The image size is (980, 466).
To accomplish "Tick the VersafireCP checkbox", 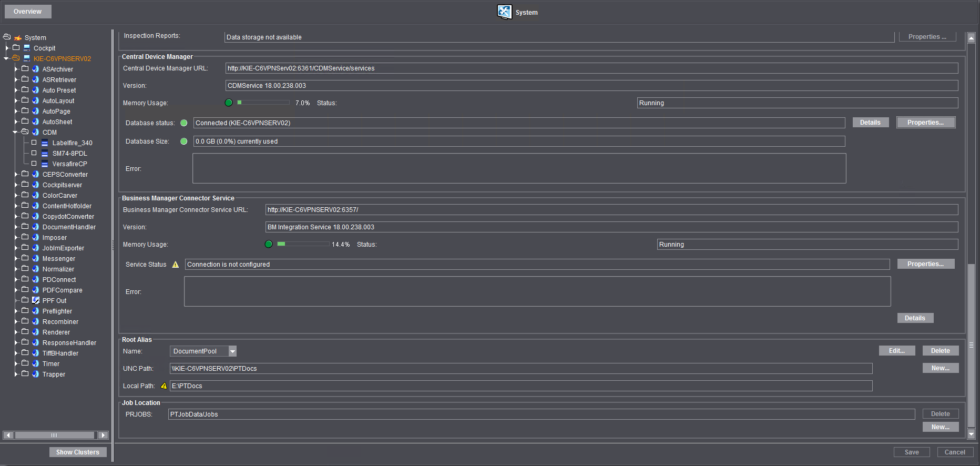I will pyautogui.click(x=34, y=164).
